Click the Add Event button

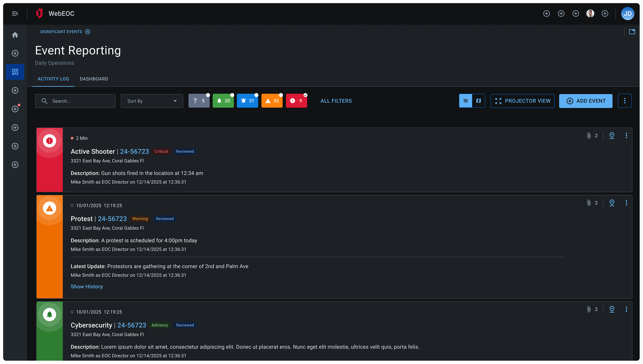(x=586, y=101)
